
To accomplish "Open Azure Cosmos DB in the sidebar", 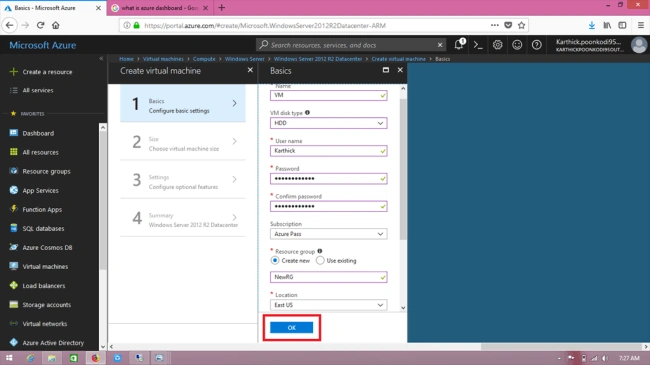I will (47, 248).
